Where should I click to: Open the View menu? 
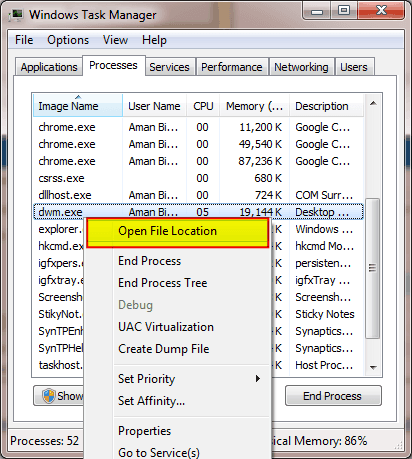[115, 40]
